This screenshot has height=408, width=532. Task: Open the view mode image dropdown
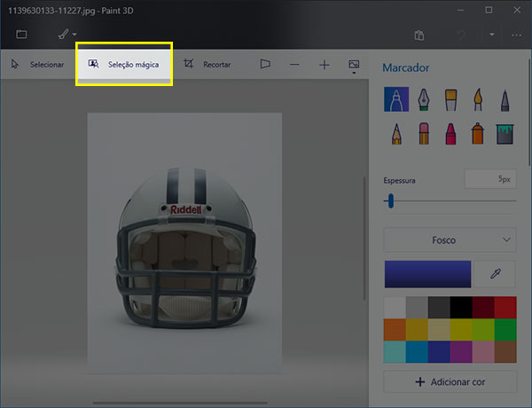pos(354,67)
